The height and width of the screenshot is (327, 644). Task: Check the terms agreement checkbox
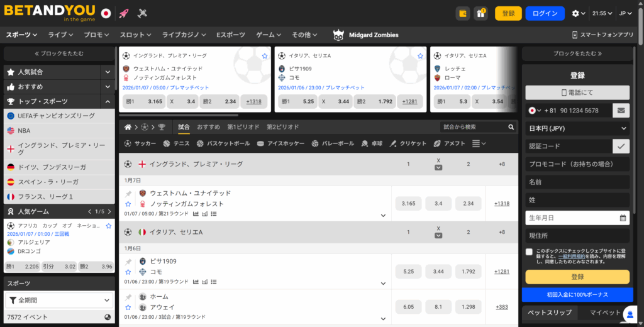point(529,252)
